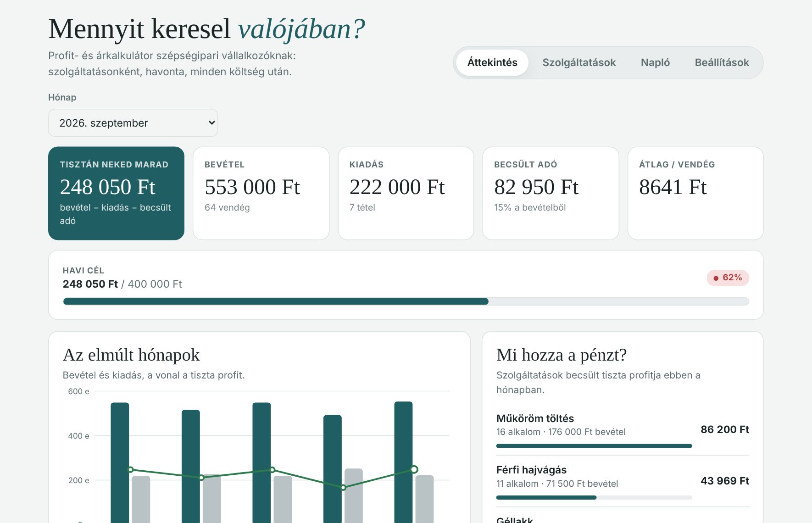Click the red 62% goal badge
Screen dimensions: 812x523
(728, 278)
